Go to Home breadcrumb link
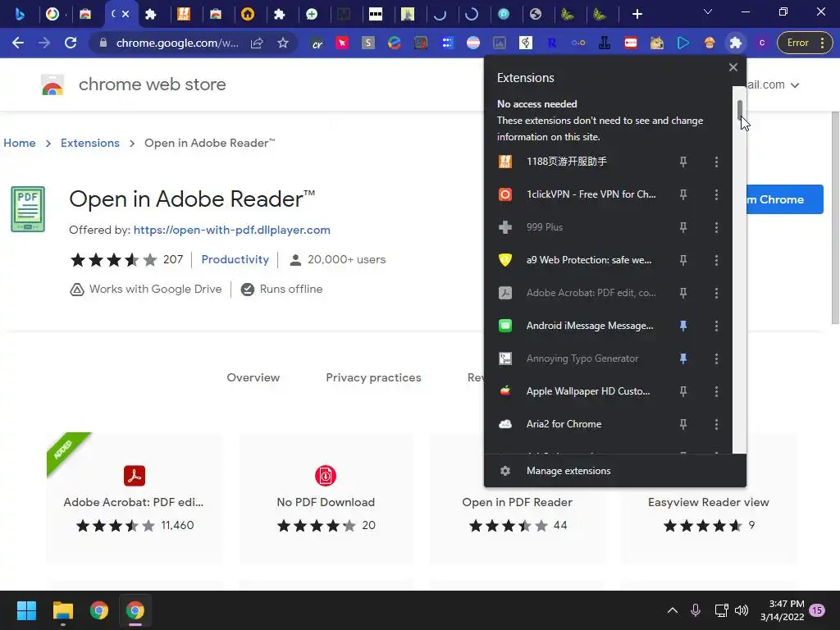Viewport: 840px width, 630px height. point(20,143)
